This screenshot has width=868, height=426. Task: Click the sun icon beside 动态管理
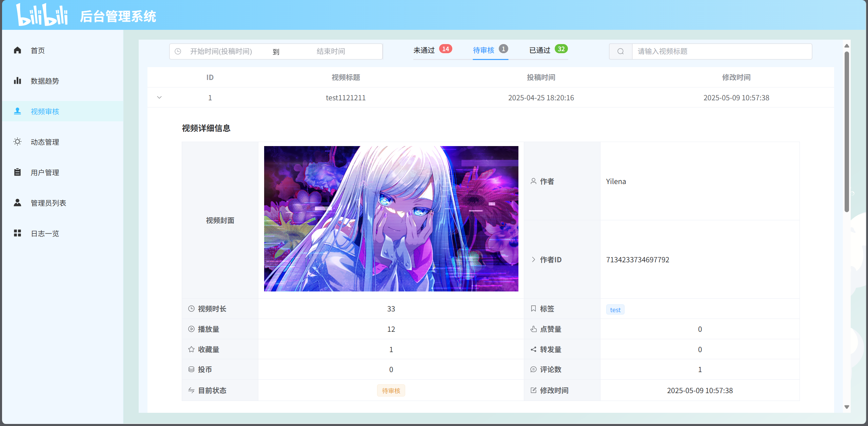click(x=17, y=142)
